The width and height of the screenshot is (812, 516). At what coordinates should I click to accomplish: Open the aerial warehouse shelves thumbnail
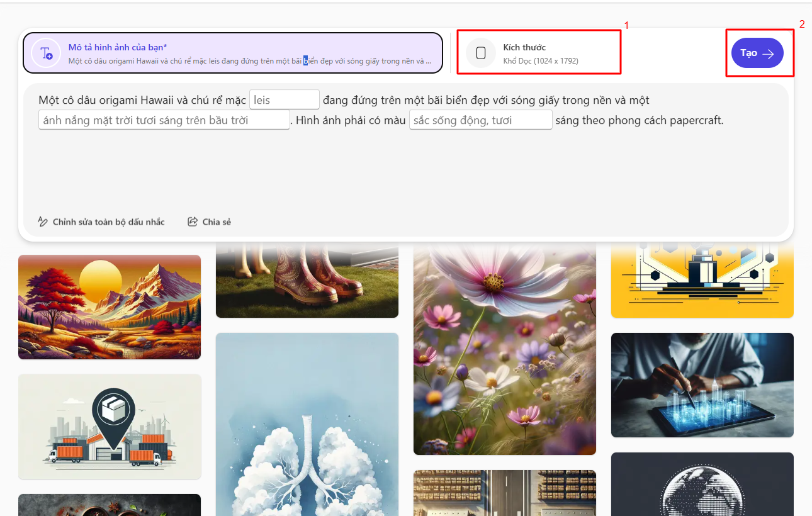point(505,493)
